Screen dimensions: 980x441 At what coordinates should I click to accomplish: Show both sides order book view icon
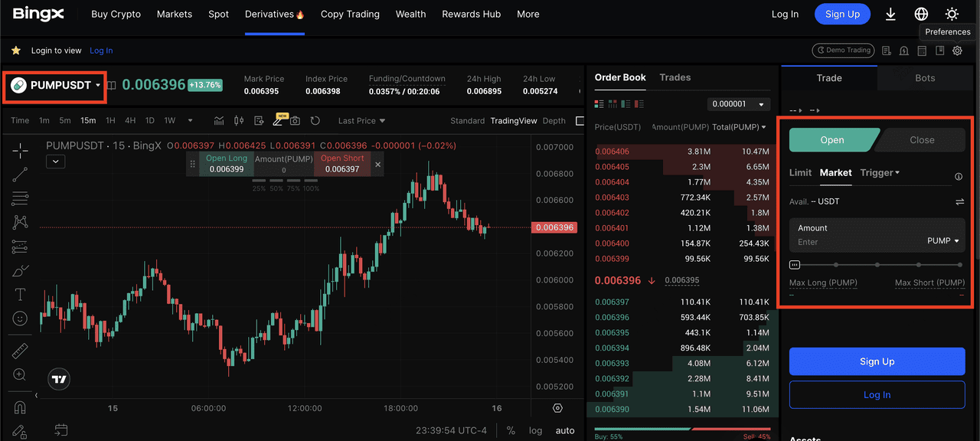[x=600, y=103]
